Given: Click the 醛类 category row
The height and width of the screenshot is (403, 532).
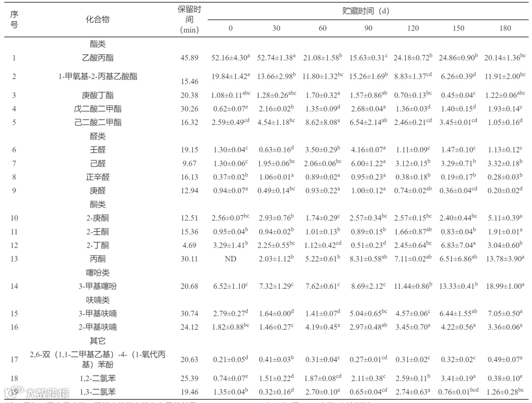Looking at the screenshot, I should (98, 136).
